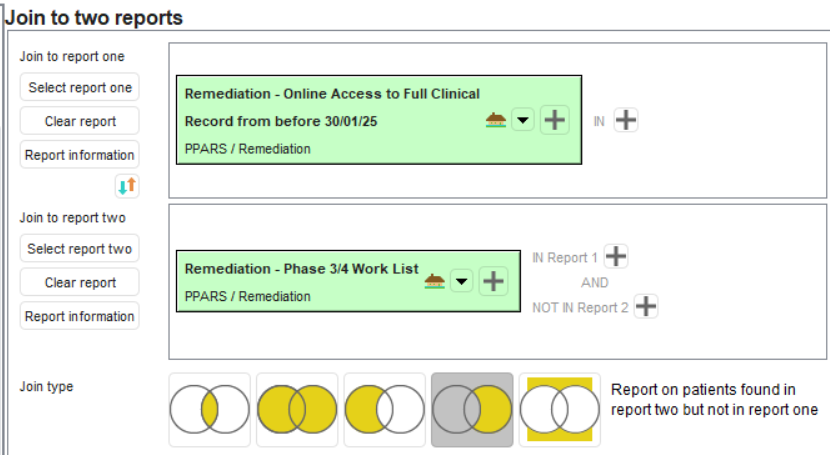The image size is (830, 455).
Task: Show Report information for report two
Action: point(80,316)
